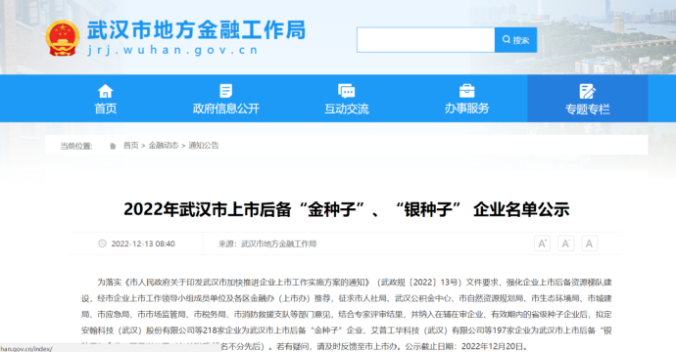Reset font size with plain A button
This screenshot has width=676, height=363.
(589, 244)
